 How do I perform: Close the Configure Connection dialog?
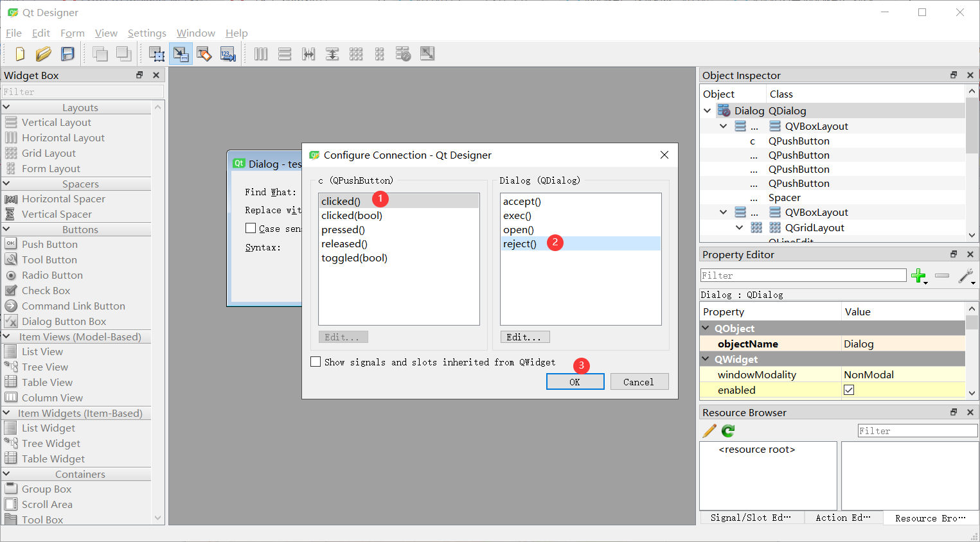(x=664, y=155)
